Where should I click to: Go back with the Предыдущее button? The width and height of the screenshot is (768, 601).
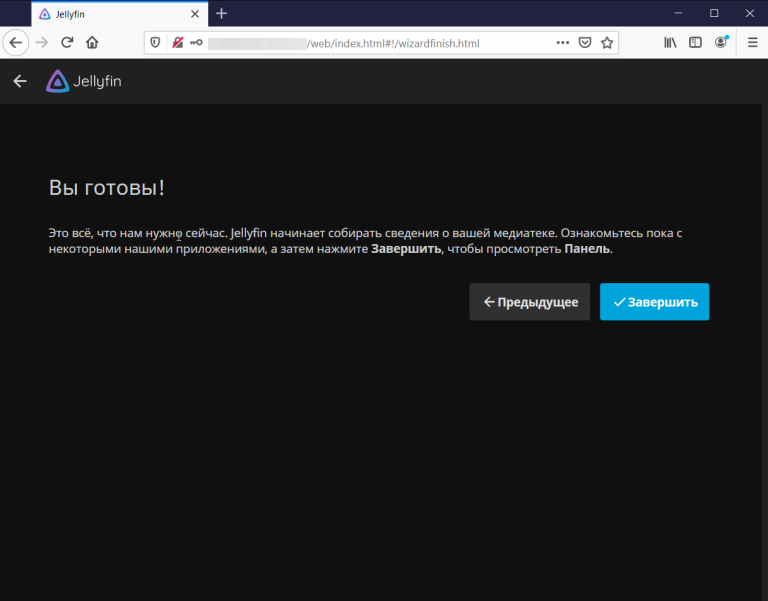pos(529,302)
